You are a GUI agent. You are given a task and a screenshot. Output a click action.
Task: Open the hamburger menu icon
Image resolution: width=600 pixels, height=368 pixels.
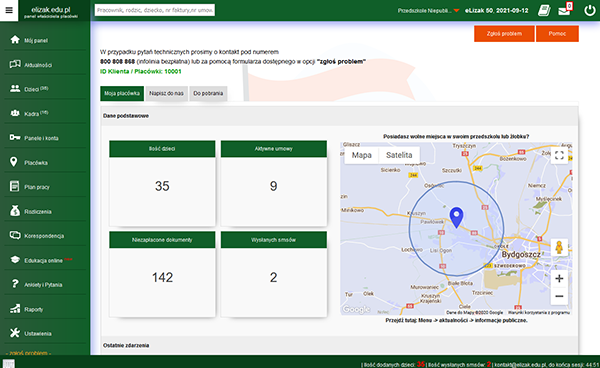point(9,10)
